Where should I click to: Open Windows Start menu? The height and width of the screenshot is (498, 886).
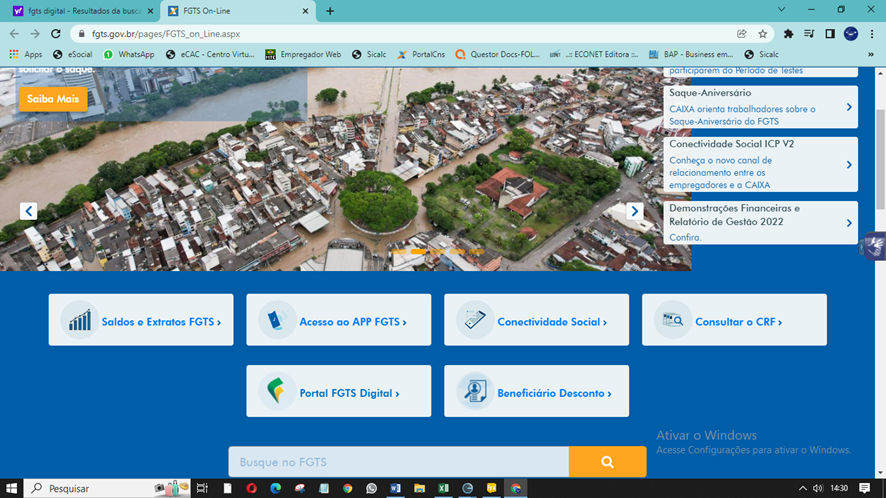[x=12, y=488]
